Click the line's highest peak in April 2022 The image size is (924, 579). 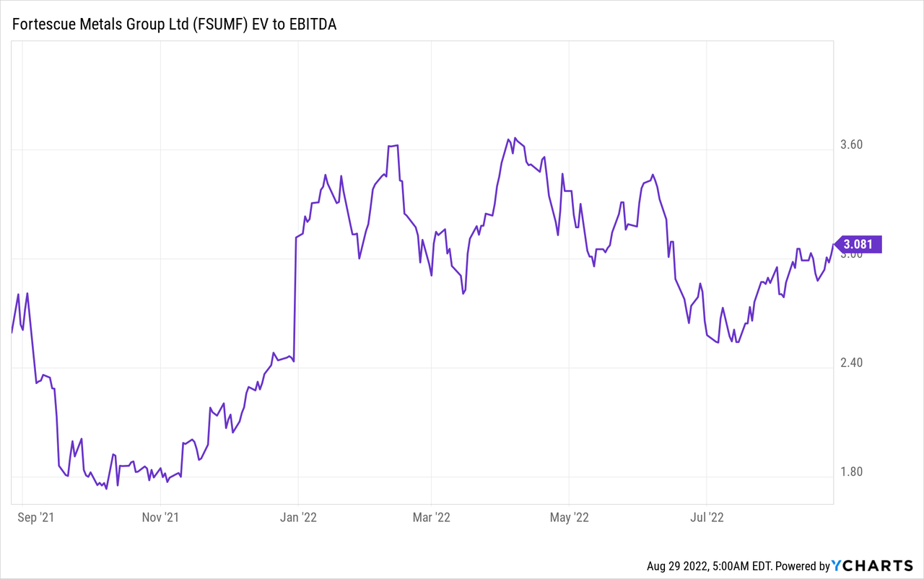515,137
